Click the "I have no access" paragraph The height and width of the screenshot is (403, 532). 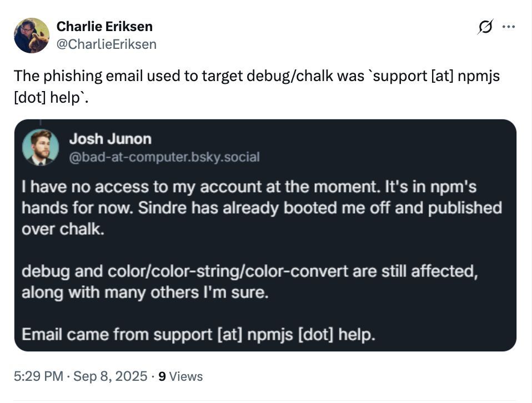pos(250,187)
